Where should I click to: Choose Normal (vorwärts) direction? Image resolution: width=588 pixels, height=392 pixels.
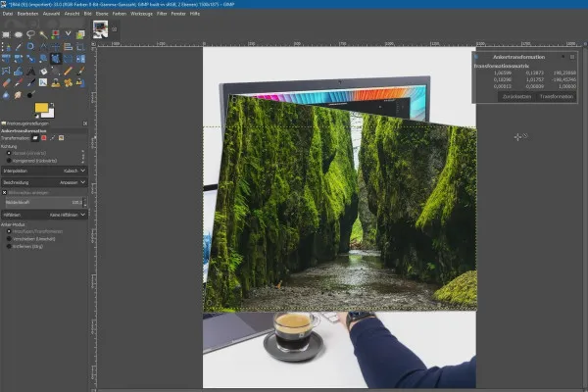26,153
